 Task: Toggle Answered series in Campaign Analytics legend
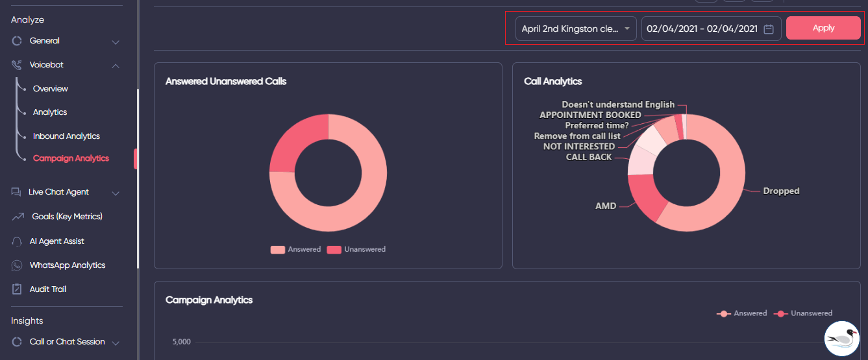(x=741, y=313)
